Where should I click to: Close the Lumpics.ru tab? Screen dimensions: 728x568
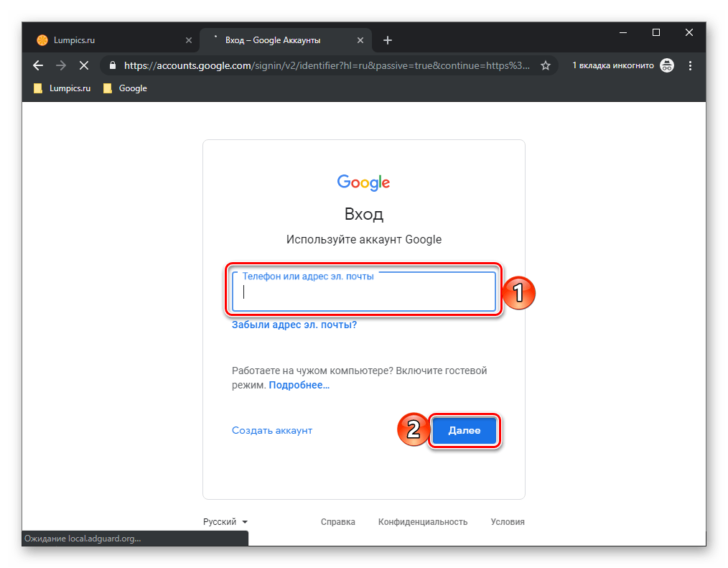coord(189,40)
